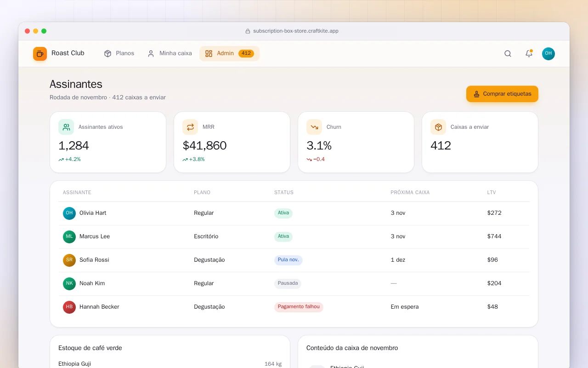
Task: Select Marcus Lee's ML avatar
Action: click(x=69, y=236)
